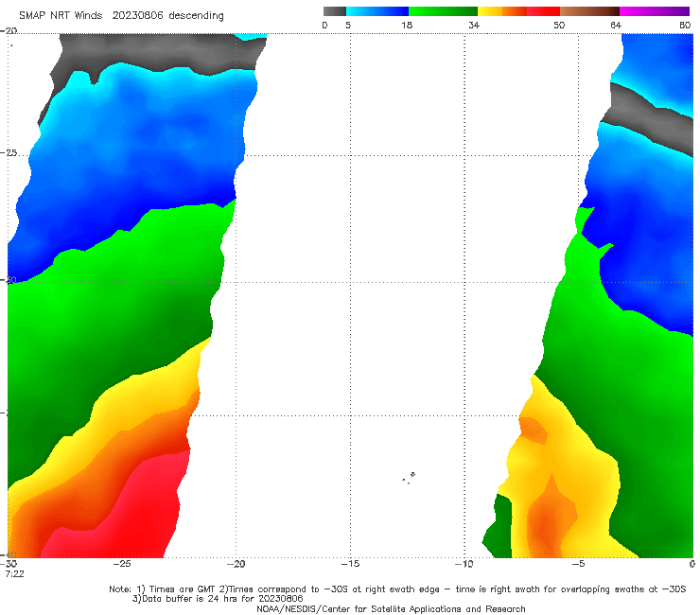Click the "SMAP NRT Winds" title text
Screen dimensions: 700x615
[61, 15]
